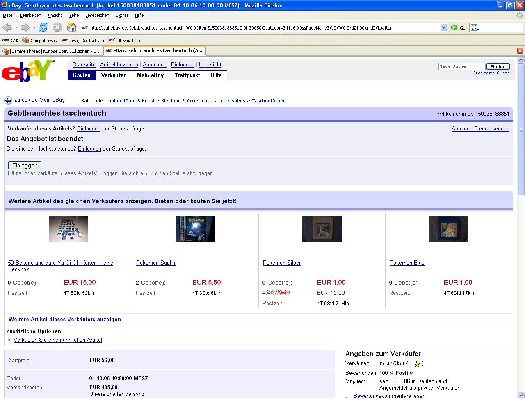Click the Anmelden link
Screen dimensions: 525x420
[155, 65]
